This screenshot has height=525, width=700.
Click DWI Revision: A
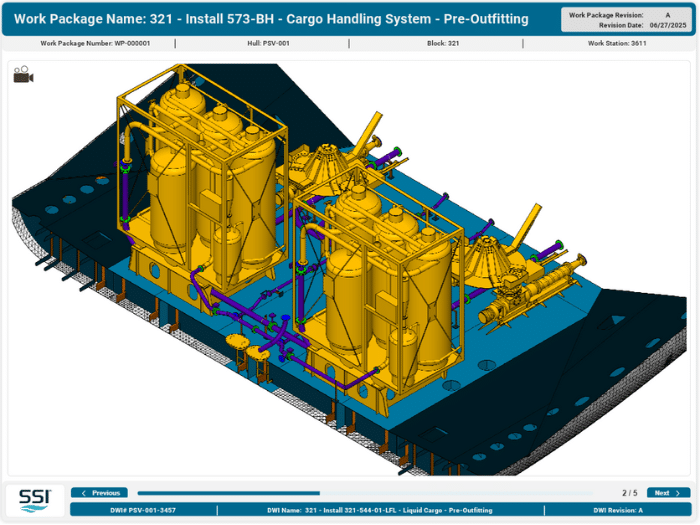tap(618, 510)
